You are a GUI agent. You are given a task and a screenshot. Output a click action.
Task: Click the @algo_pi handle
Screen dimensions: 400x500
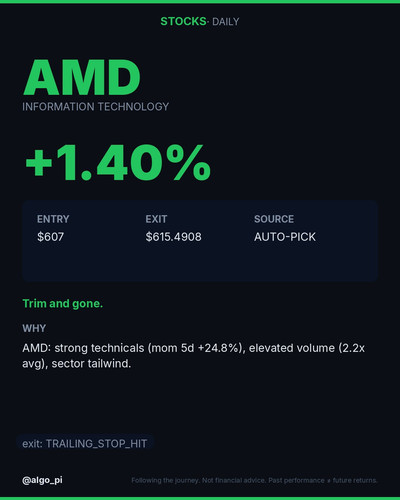pos(42,480)
